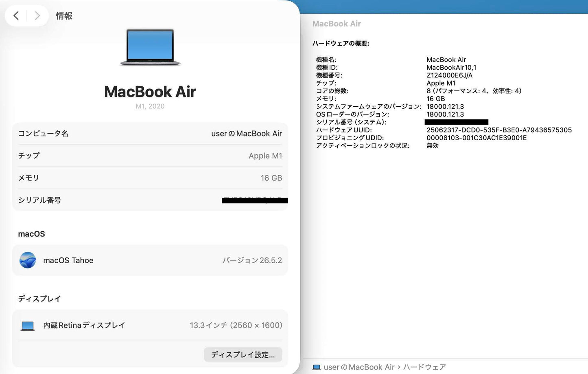Select the コンピュータ名 value userのMacBook Air

point(247,134)
